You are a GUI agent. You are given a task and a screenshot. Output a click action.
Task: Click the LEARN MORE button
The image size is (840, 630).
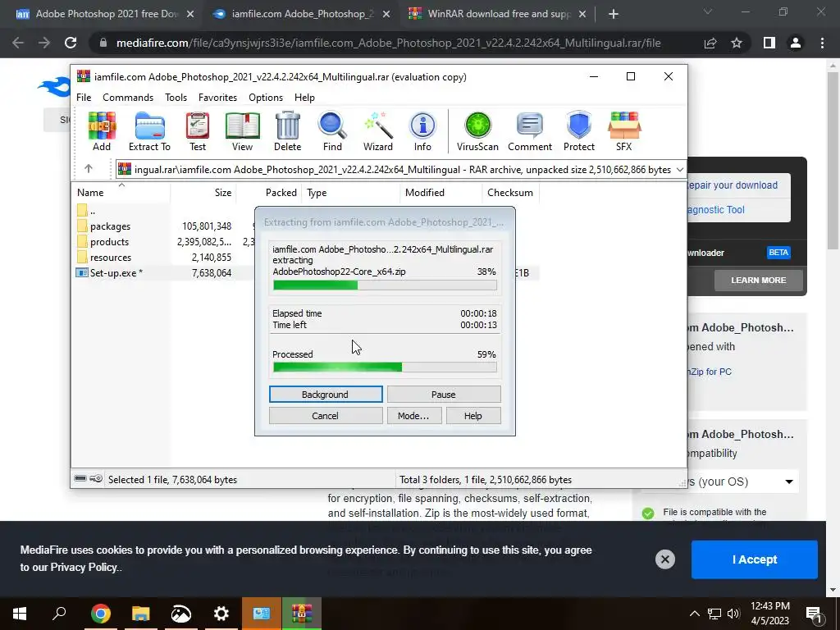tap(758, 281)
